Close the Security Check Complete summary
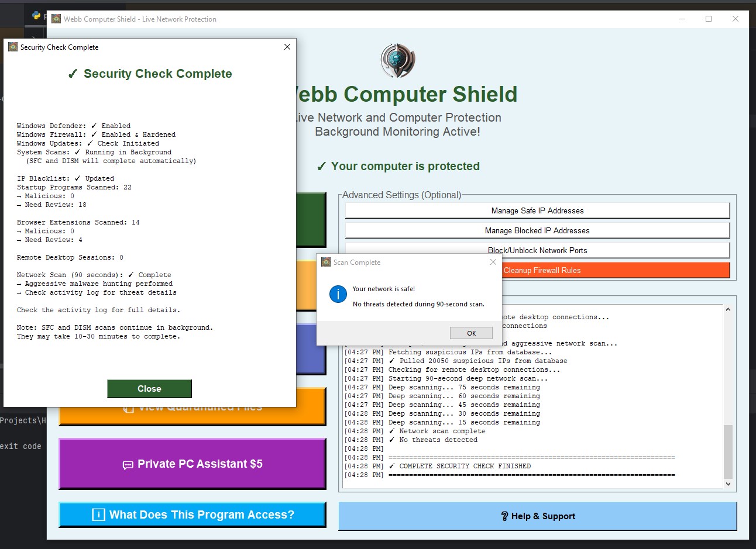 (149, 388)
